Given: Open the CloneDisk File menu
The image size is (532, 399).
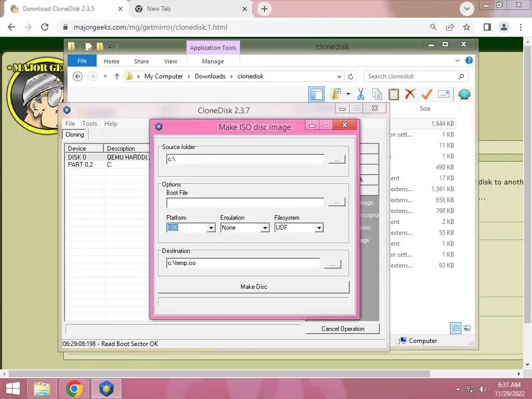Looking at the screenshot, I should point(70,124).
